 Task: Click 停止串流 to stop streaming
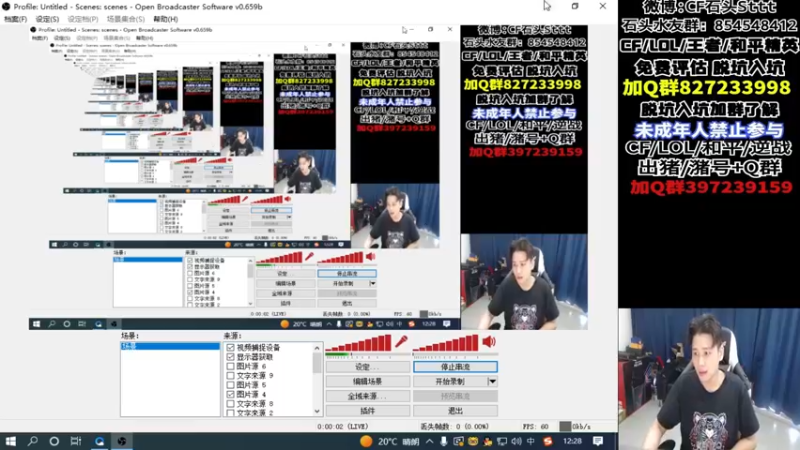pyautogui.click(x=455, y=367)
